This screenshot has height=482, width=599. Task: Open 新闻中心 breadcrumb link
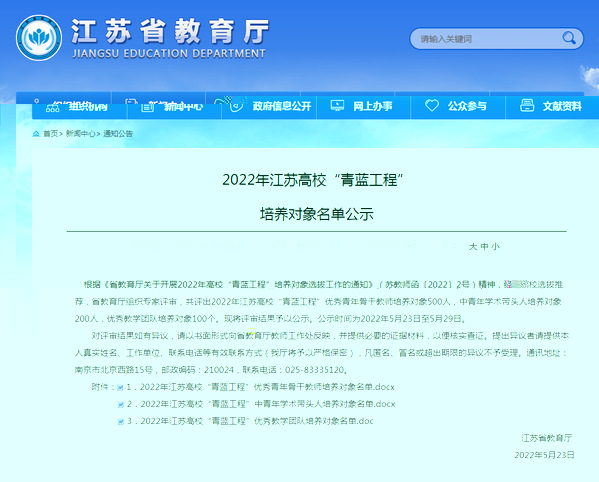click(81, 134)
